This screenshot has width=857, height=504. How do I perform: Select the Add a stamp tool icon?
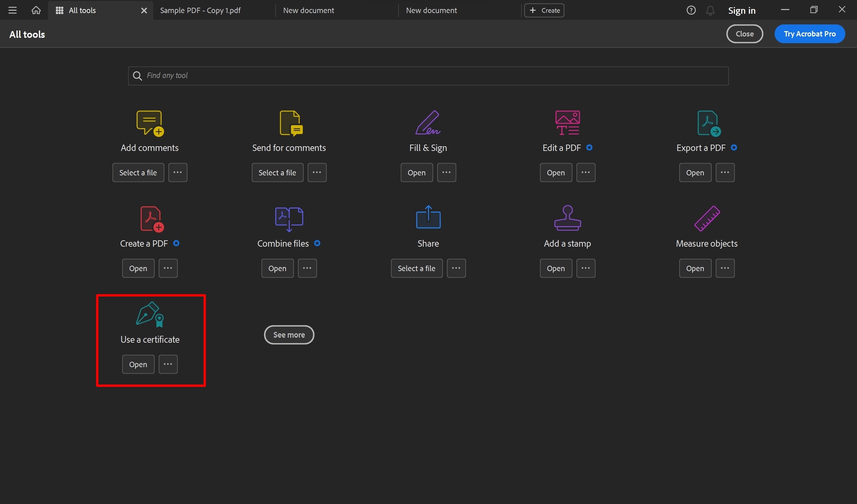(x=567, y=218)
